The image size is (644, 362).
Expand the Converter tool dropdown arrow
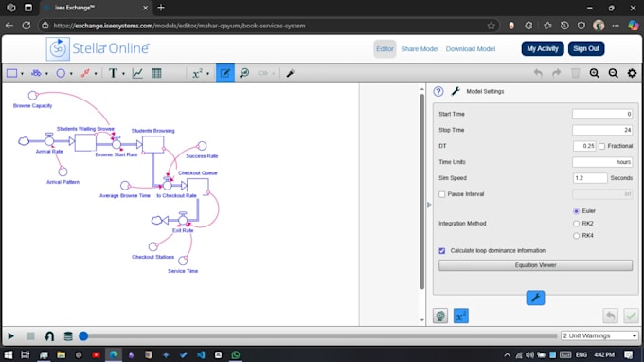pos(71,74)
